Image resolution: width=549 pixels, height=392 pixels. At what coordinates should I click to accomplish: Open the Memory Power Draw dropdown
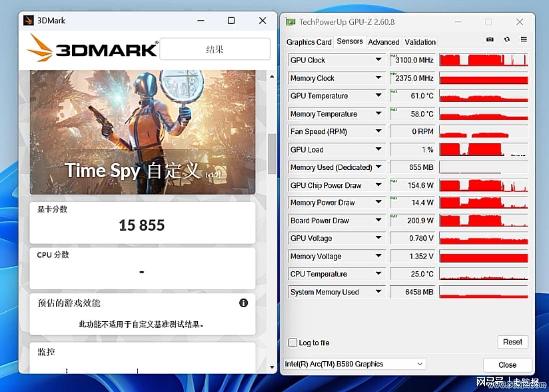[378, 202]
